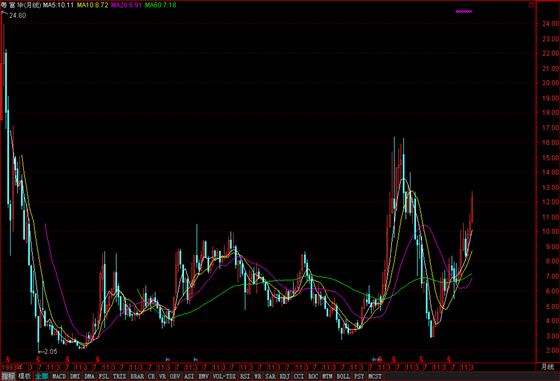Select the RSI indicator tab
This screenshot has height=381, width=560.
[245, 376]
